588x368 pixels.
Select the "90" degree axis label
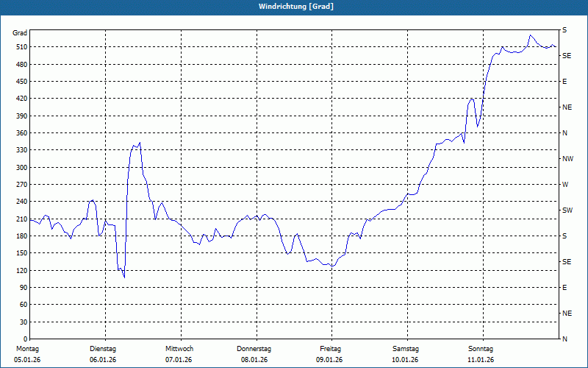point(24,288)
